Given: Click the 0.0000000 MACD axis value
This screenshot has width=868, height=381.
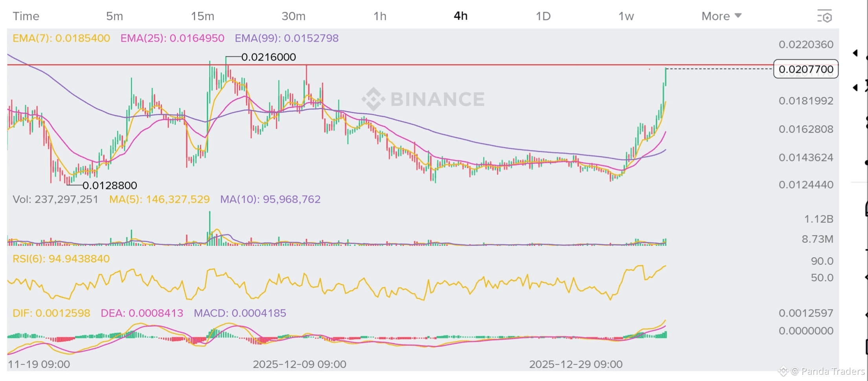Looking at the screenshot, I should click(806, 331).
